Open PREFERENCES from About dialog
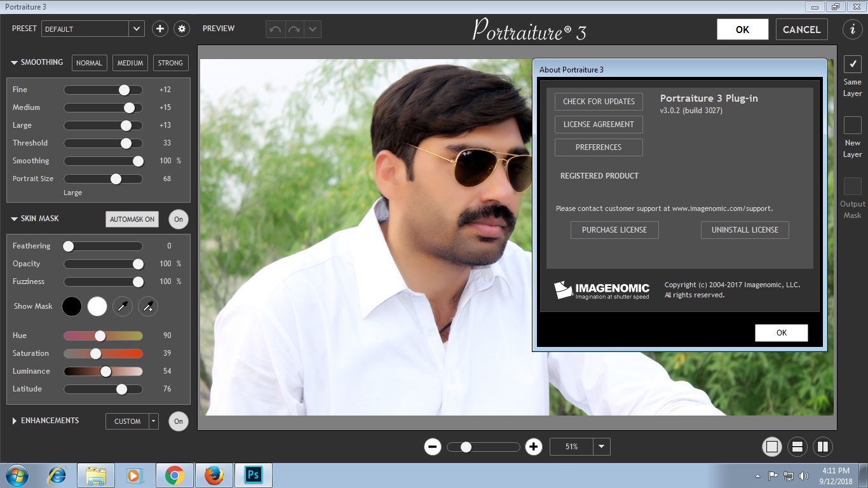 point(599,147)
